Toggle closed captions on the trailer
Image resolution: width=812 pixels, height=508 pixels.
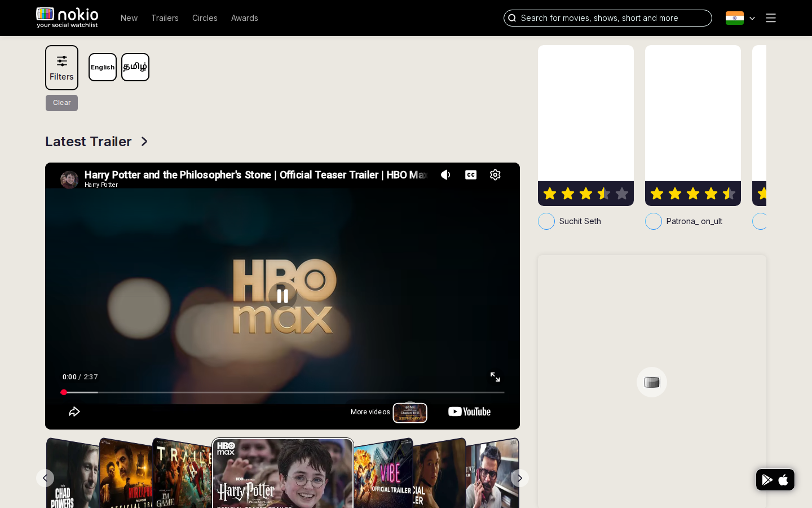(x=471, y=175)
